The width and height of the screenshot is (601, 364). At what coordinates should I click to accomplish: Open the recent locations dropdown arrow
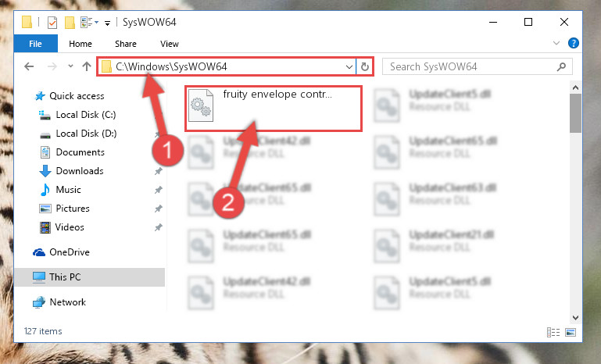tap(70, 66)
